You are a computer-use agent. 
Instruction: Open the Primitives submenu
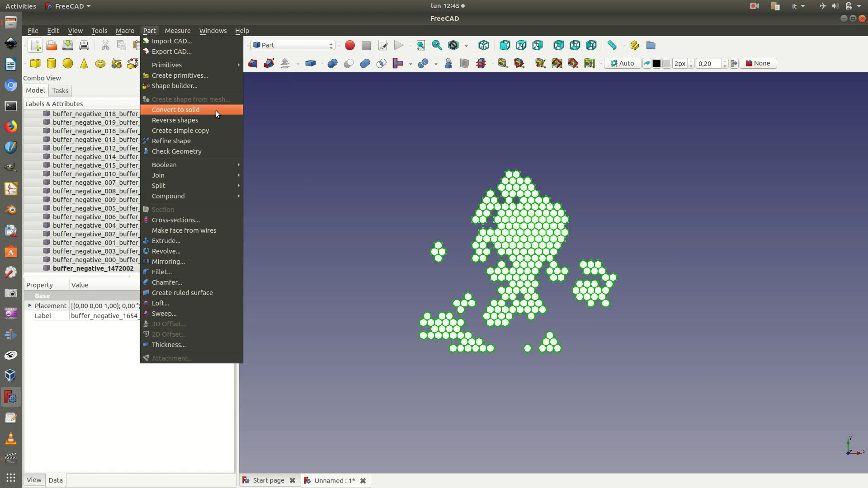192,65
